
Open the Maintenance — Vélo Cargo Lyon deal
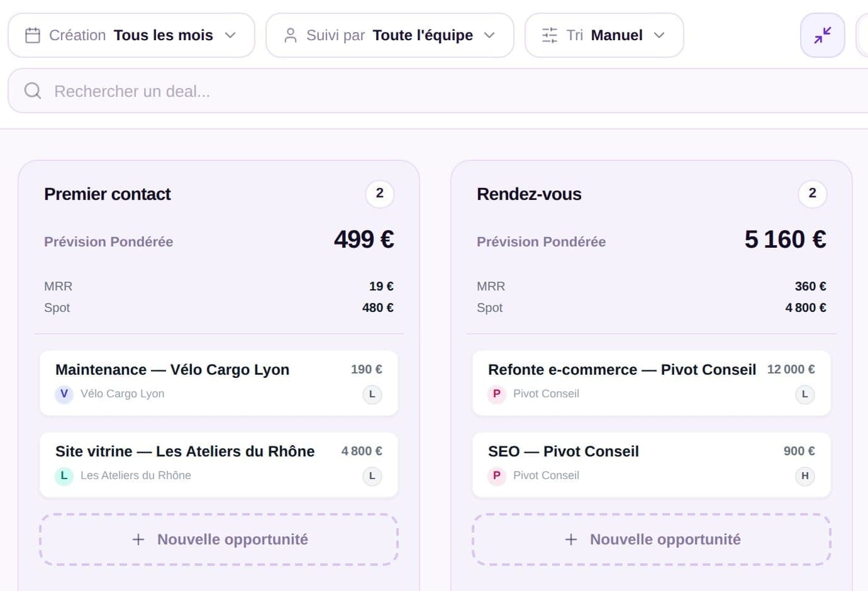219,383
